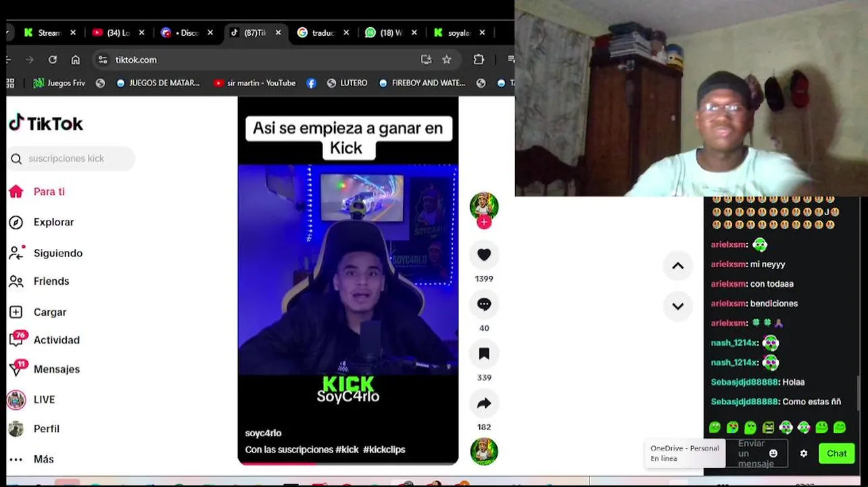Open the Para ti feed
Image resolution: width=868 pixels, height=487 pixels.
[x=37, y=191]
